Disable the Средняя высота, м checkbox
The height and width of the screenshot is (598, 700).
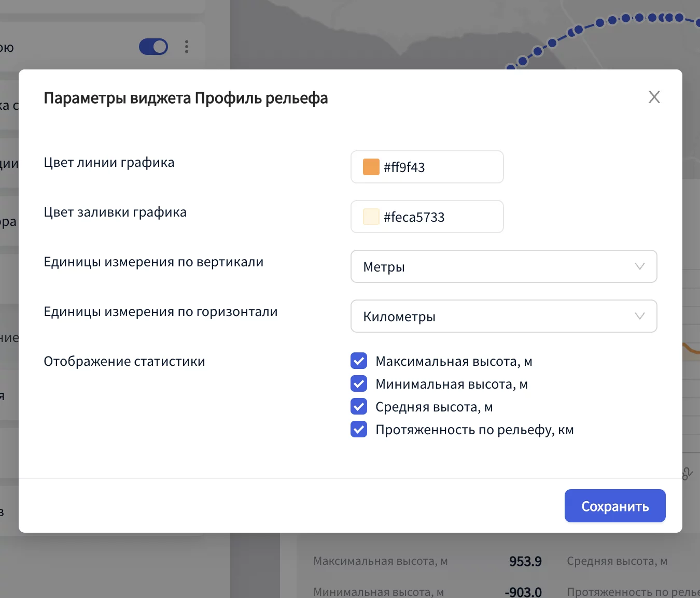click(x=359, y=407)
